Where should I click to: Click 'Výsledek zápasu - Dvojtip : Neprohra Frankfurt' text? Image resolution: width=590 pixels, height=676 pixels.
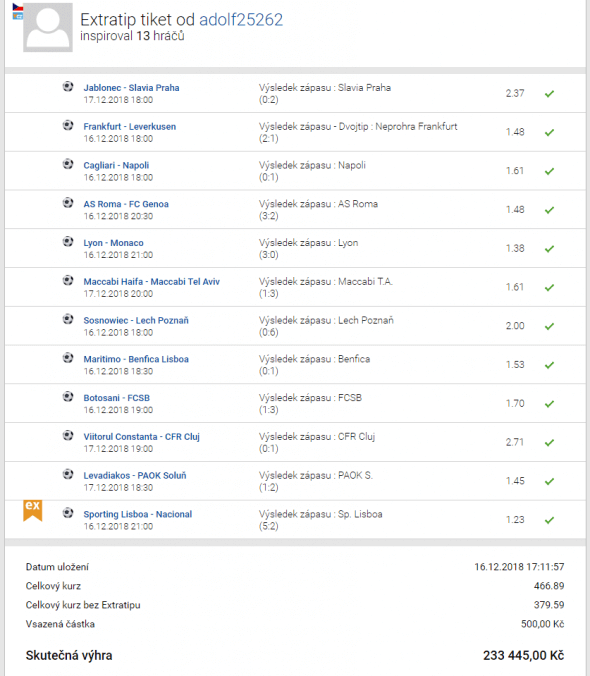[358, 126]
